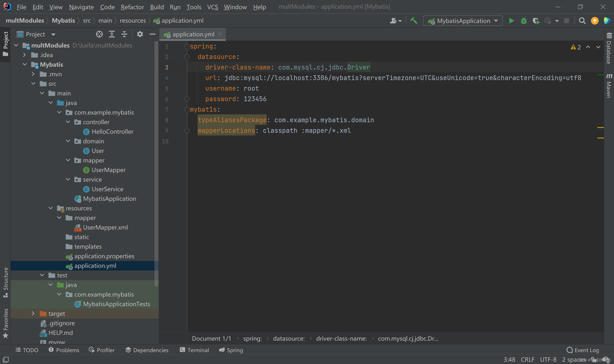Viewport: 614px width, 364px height.
Task: Click the Debug bug icon
Action: coord(524,21)
